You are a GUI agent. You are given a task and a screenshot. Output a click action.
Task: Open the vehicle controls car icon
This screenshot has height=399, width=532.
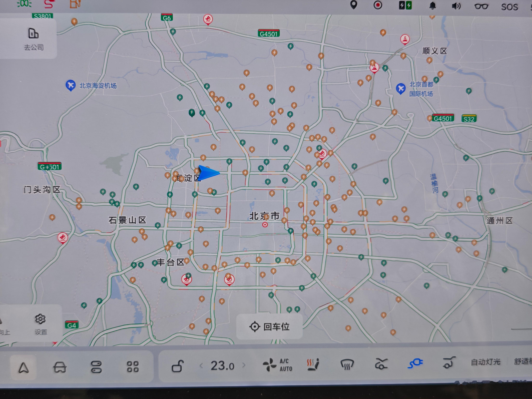click(x=60, y=367)
